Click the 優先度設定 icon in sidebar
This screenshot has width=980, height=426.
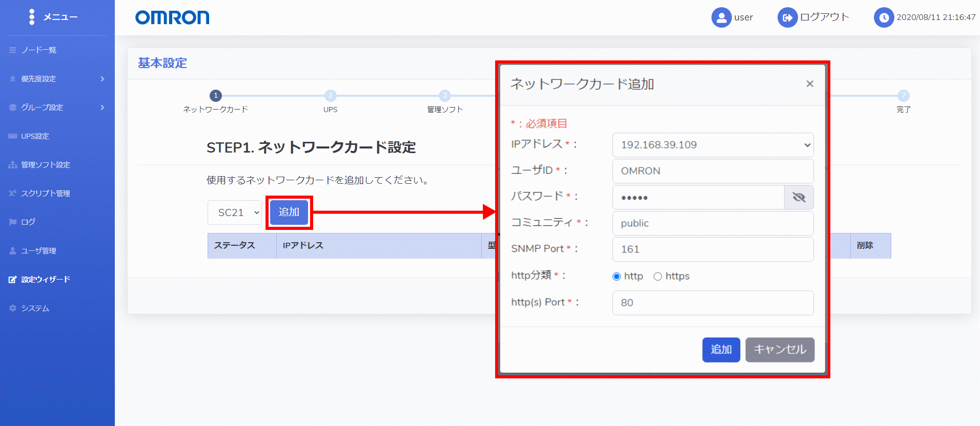click(13, 79)
